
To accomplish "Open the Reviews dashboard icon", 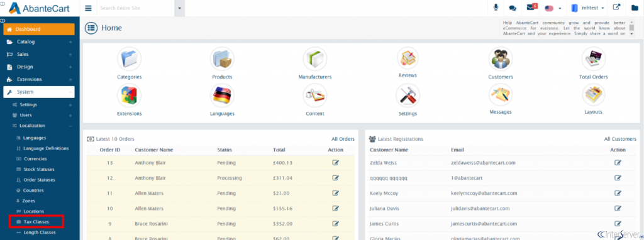I will (408, 58).
